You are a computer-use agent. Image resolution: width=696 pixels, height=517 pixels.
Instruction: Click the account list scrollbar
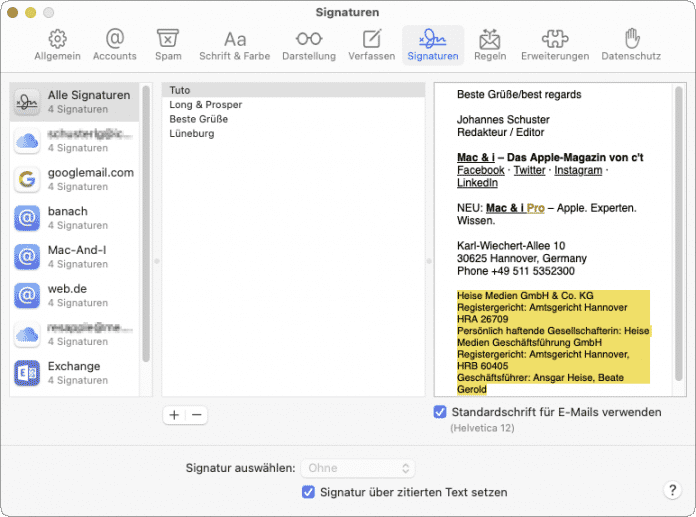click(146, 224)
